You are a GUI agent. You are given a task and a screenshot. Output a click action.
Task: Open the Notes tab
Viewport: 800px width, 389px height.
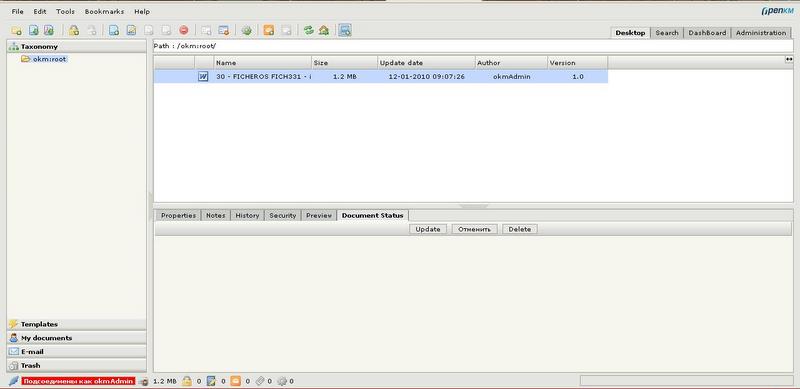[x=216, y=215]
